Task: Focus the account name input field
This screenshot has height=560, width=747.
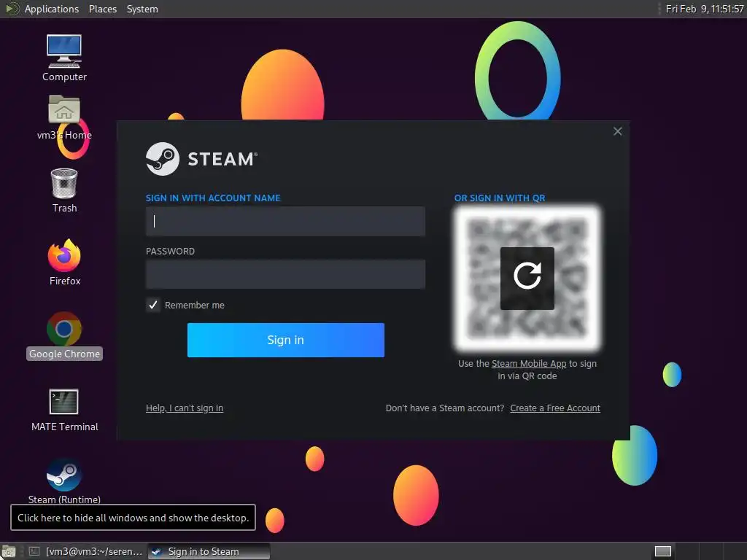Action: pos(285,221)
